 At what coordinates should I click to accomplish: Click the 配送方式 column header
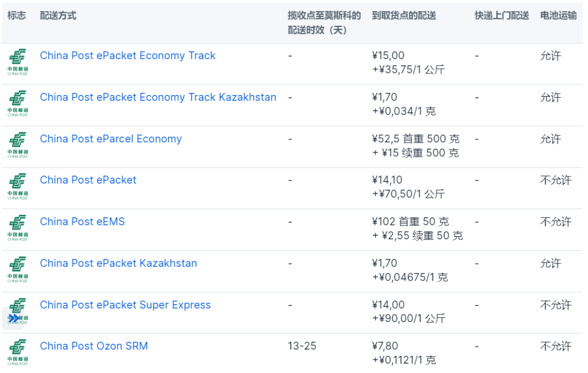(58, 16)
